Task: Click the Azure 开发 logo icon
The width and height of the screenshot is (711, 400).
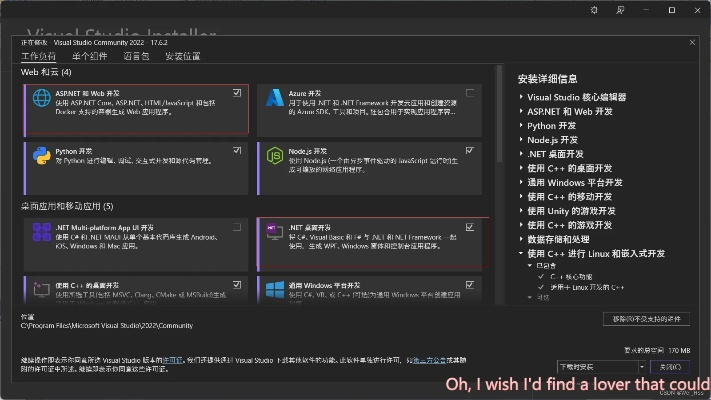Action: [275, 98]
